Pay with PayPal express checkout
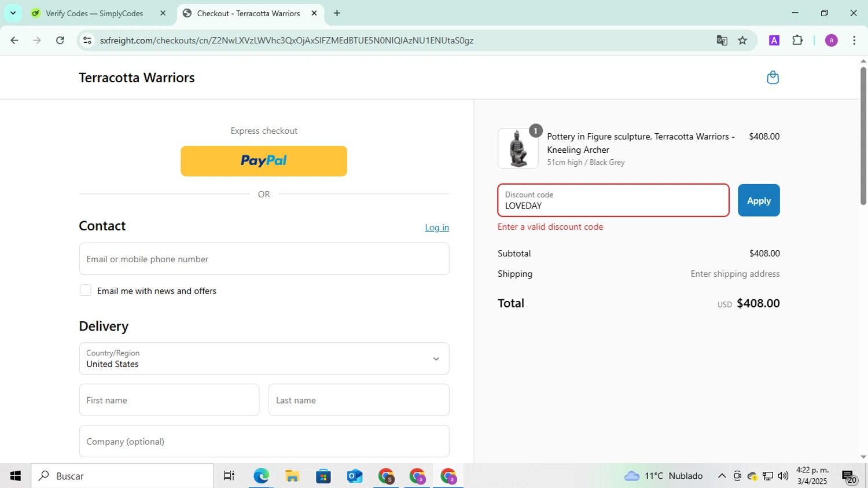Image resolution: width=868 pixels, height=488 pixels. (264, 161)
